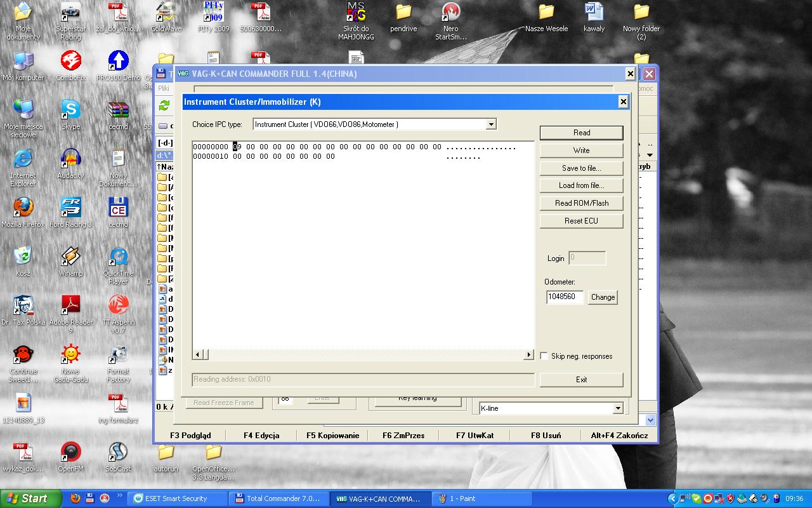Exit the Instrument Cluster dialog

[x=582, y=380]
